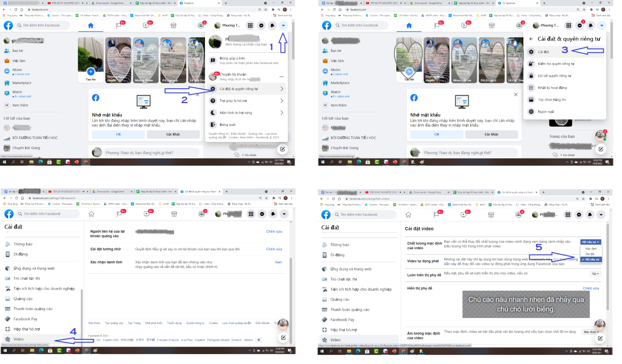The image size is (622, 364).
Task: Click the Messenger icon in the top-left screenshot header
Action: pyautogui.click(x=261, y=25)
